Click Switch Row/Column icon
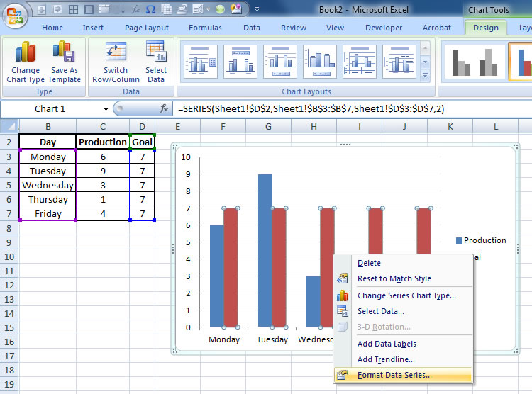The width and height of the screenshot is (532, 394). click(x=116, y=51)
